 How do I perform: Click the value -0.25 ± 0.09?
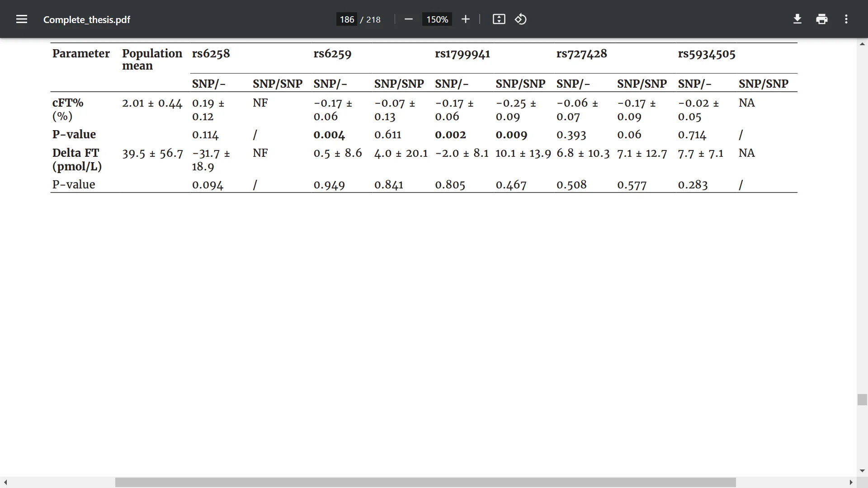click(x=516, y=110)
